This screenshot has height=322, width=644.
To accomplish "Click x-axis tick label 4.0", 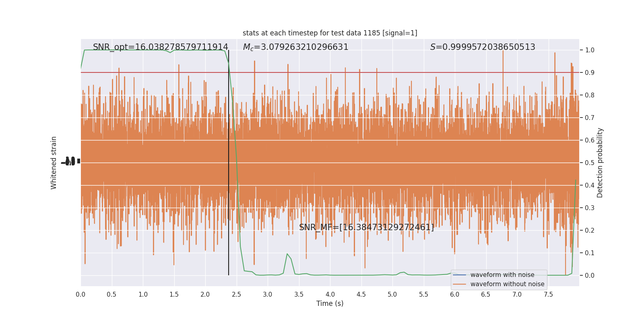I will [330, 295].
